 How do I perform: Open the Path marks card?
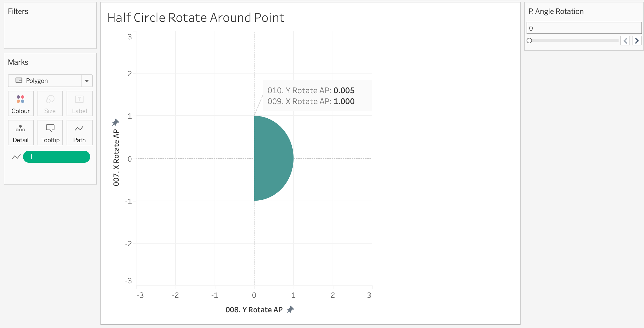pyautogui.click(x=79, y=133)
